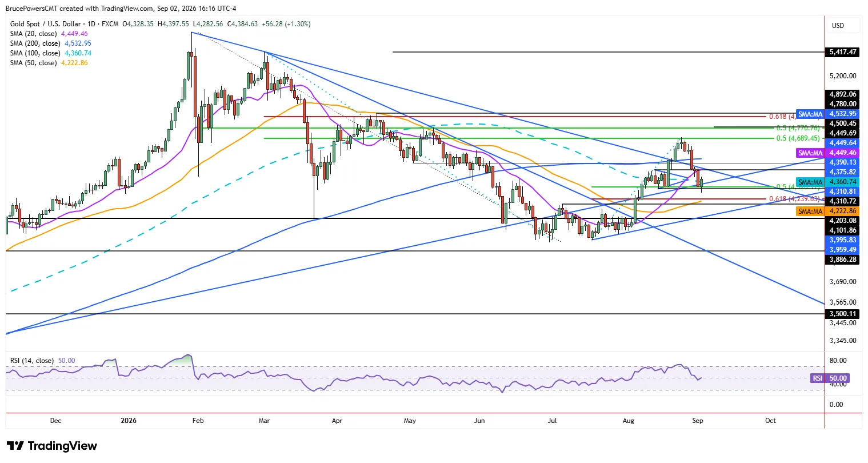
Task: Click the RSI pane 80.00 scale value
Action: [x=838, y=361]
